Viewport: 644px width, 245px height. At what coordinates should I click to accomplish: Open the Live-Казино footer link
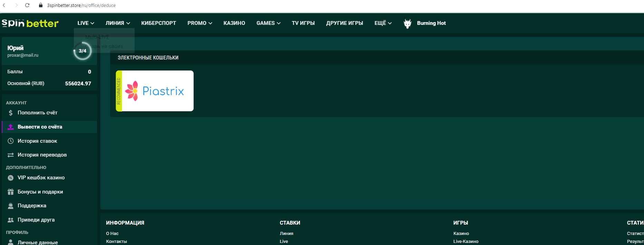466,242
